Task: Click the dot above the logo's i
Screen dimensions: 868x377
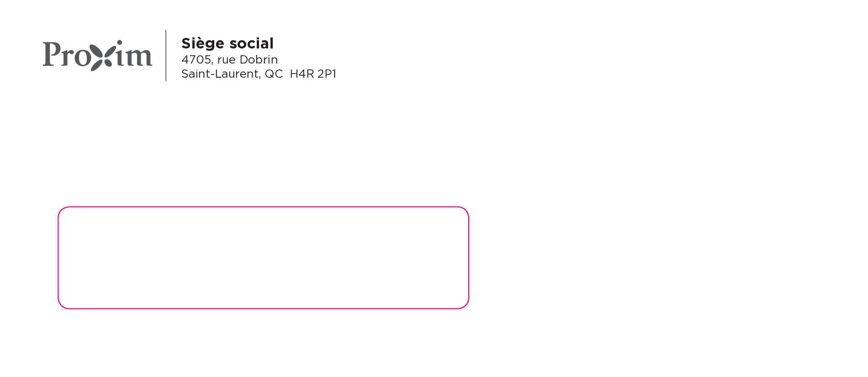Action: click(120, 42)
